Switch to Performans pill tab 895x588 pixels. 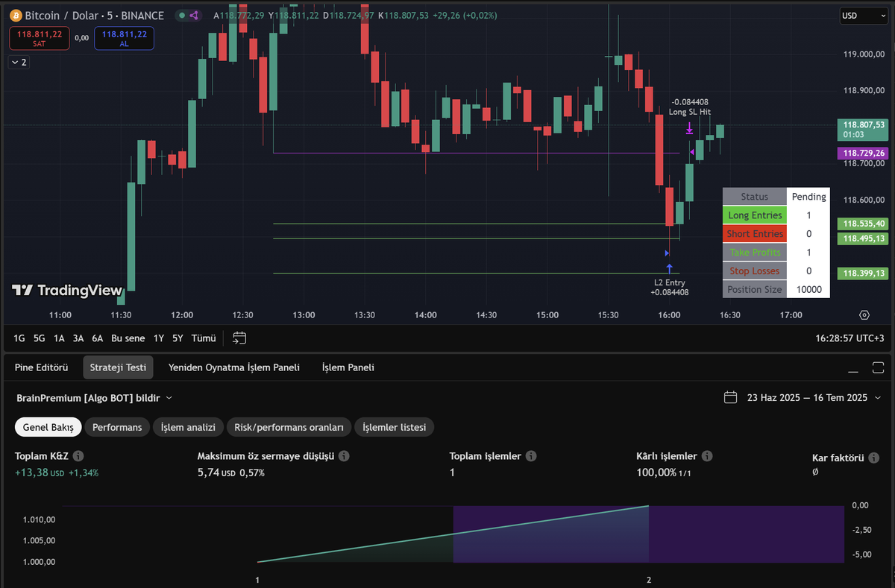coord(117,427)
